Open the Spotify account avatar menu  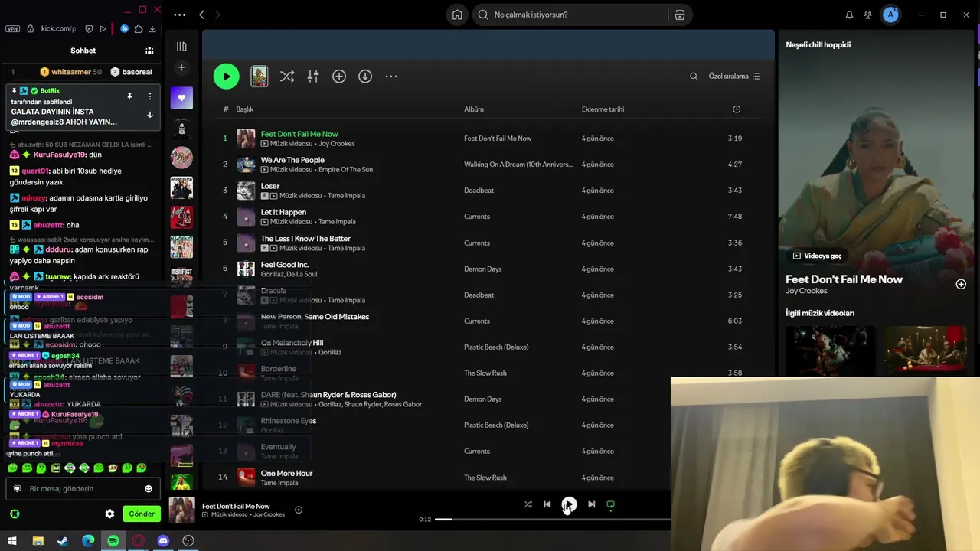pos(890,15)
